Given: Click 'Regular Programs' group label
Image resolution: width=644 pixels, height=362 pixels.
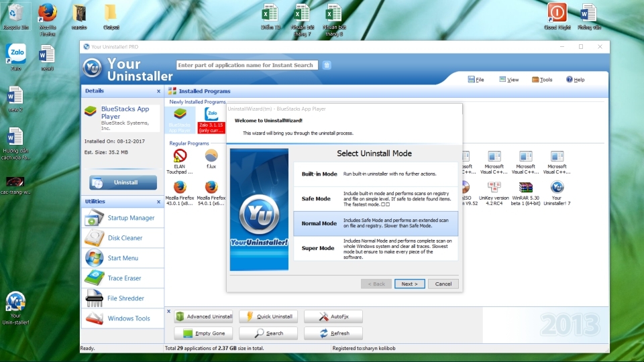Looking at the screenshot, I should click(x=189, y=143).
